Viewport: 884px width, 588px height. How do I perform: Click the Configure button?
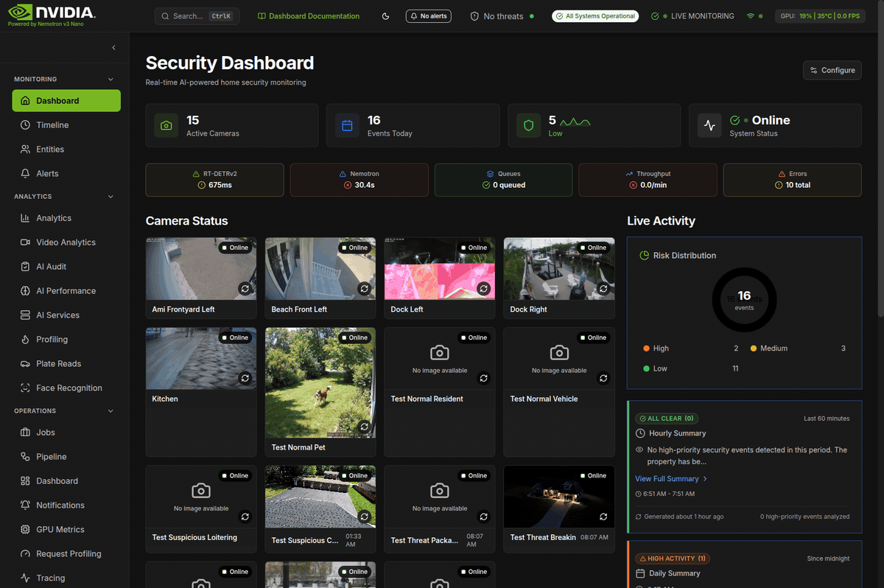(x=832, y=70)
